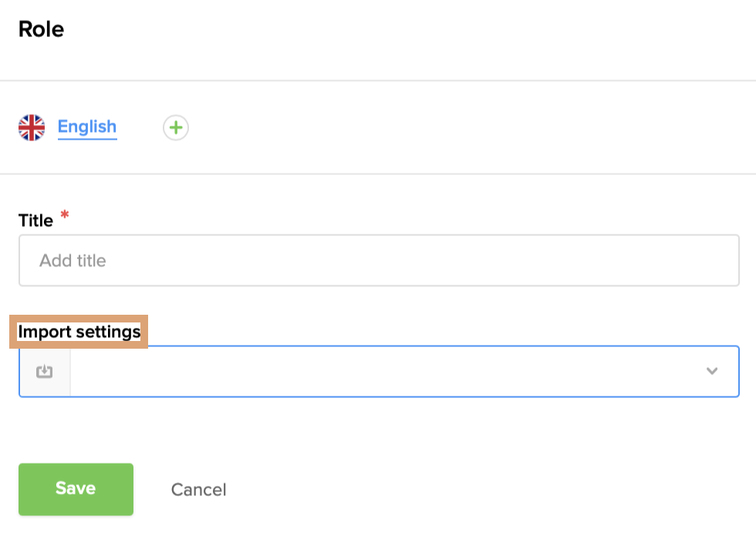Cancel the role form
Screen dimensions: 756x540
pos(198,490)
